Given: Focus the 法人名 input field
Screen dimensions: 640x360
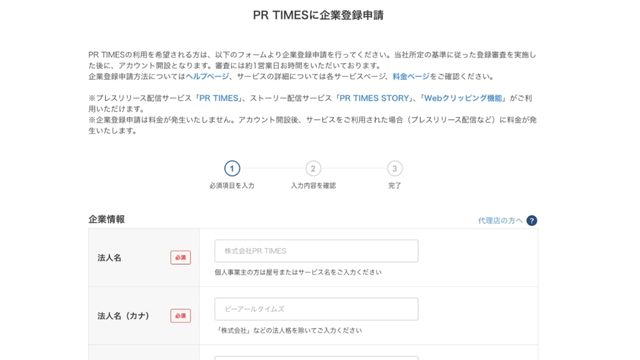Looking at the screenshot, I should (316, 251).
